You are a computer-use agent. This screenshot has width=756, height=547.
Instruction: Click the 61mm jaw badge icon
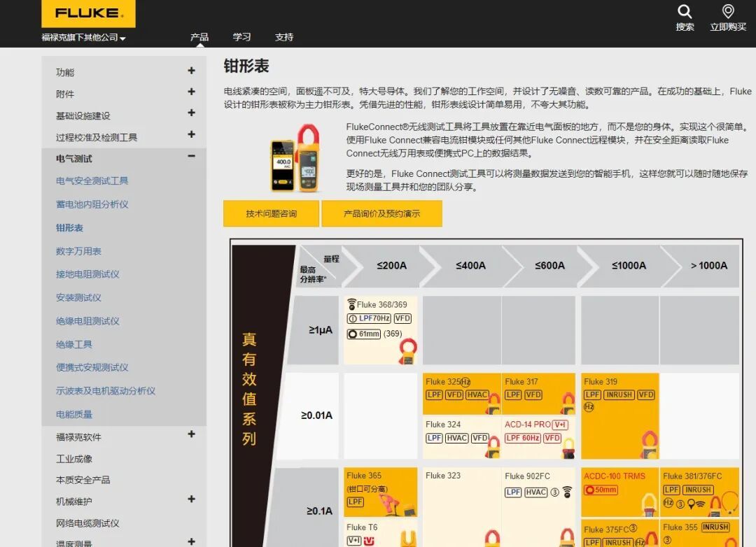click(364, 334)
